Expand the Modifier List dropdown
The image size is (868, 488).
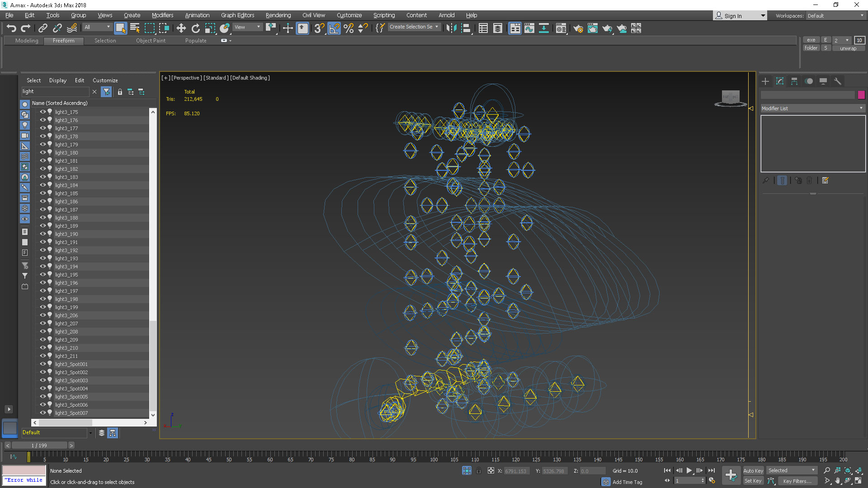coord(812,108)
